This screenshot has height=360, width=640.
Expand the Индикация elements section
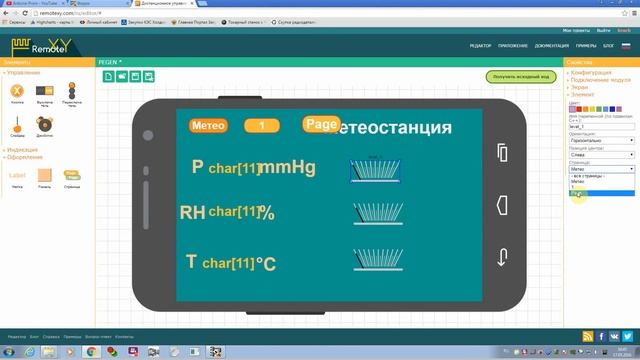21,150
